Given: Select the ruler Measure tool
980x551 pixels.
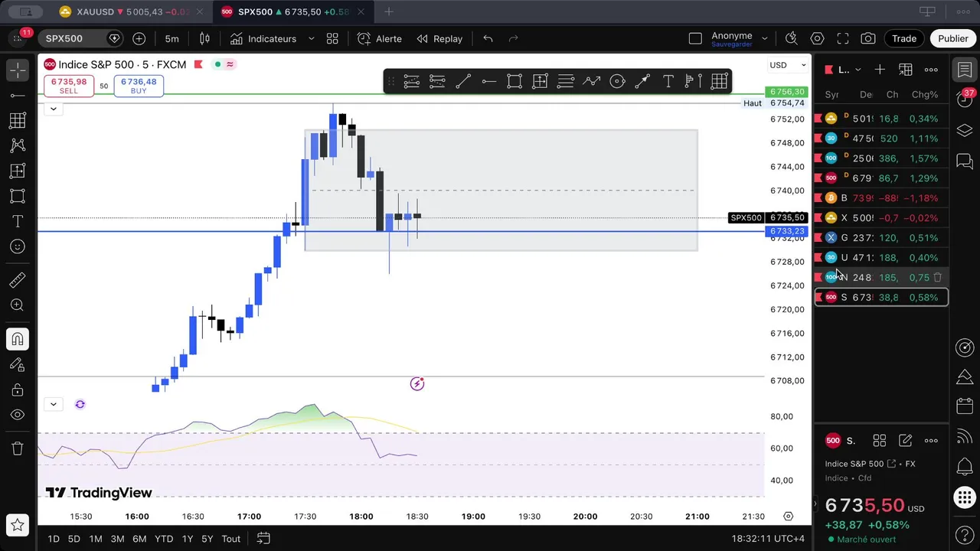Looking at the screenshot, I should [x=18, y=280].
